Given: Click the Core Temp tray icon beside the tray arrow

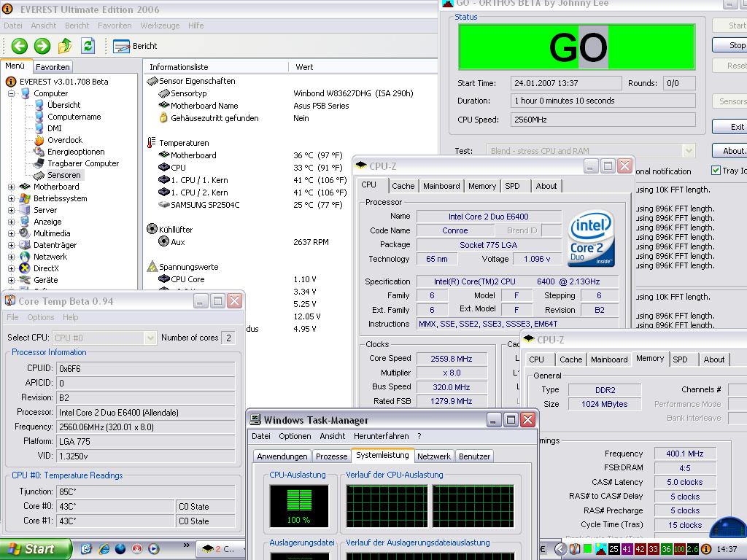Looking at the screenshot, I should [575, 549].
